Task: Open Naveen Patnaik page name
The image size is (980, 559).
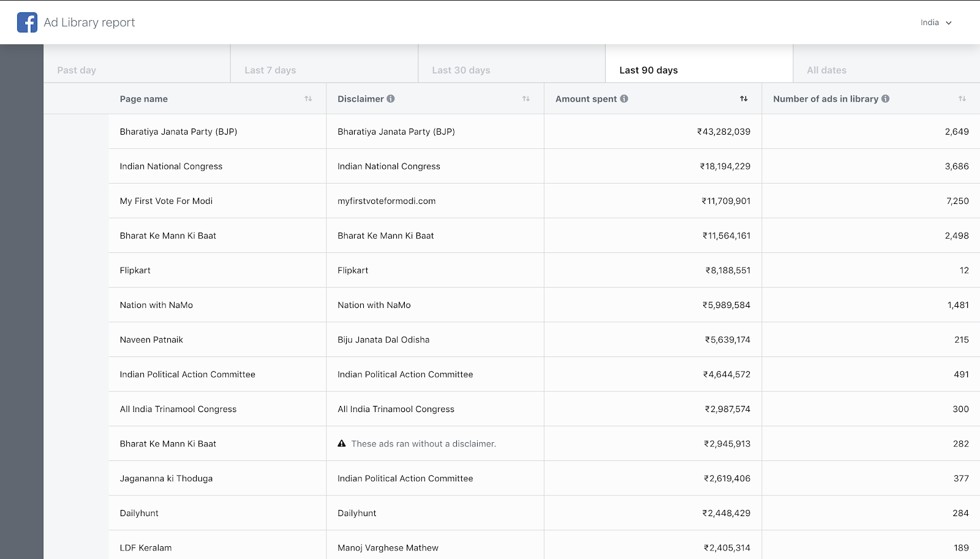Action: coord(152,340)
